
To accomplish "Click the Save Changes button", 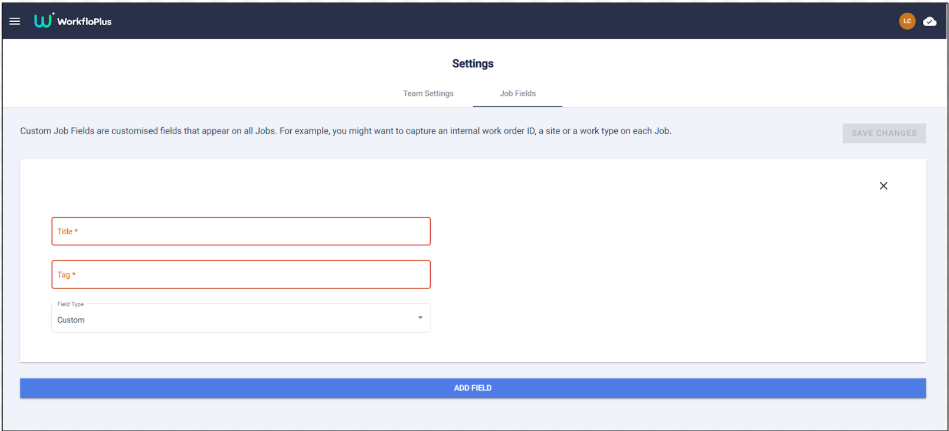I will coord(884,133).
